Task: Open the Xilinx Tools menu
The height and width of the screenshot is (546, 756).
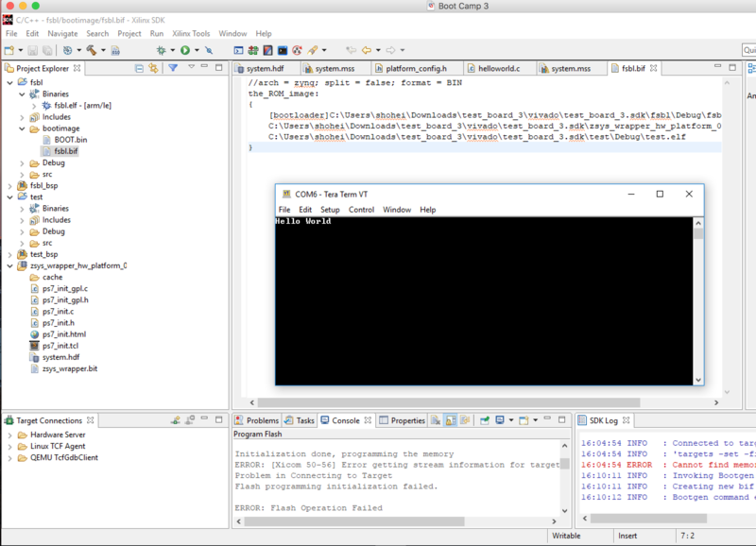Action: (191, 34)
